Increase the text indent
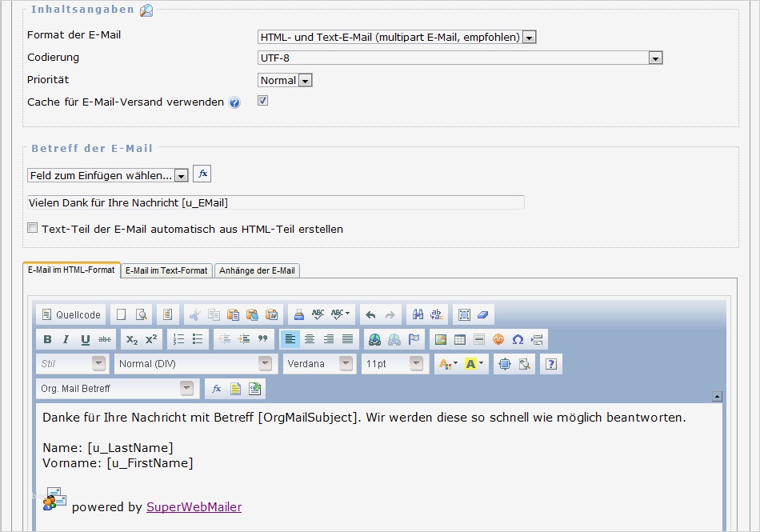The width and height of the screenshot is (760, 532). pos(244,339)
